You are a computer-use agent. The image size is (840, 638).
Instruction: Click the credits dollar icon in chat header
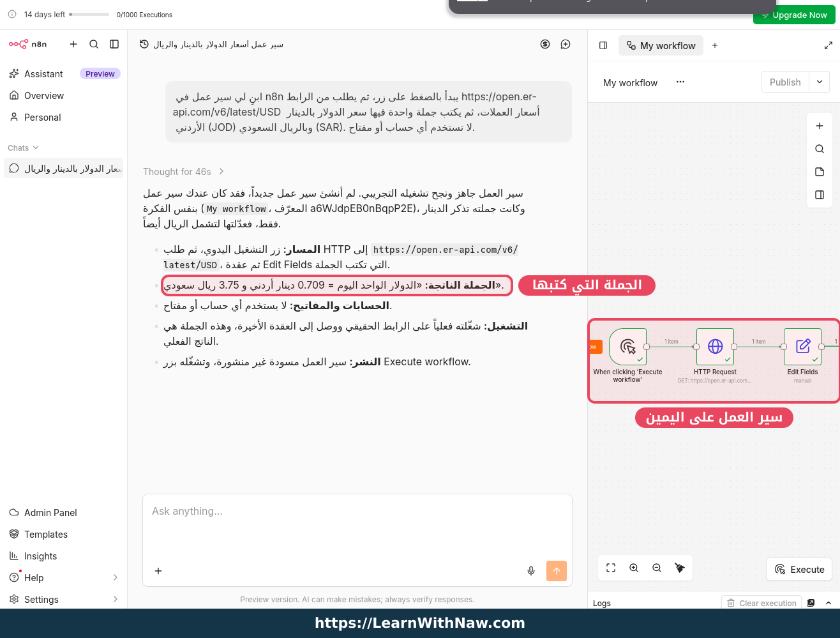[545, 44]
